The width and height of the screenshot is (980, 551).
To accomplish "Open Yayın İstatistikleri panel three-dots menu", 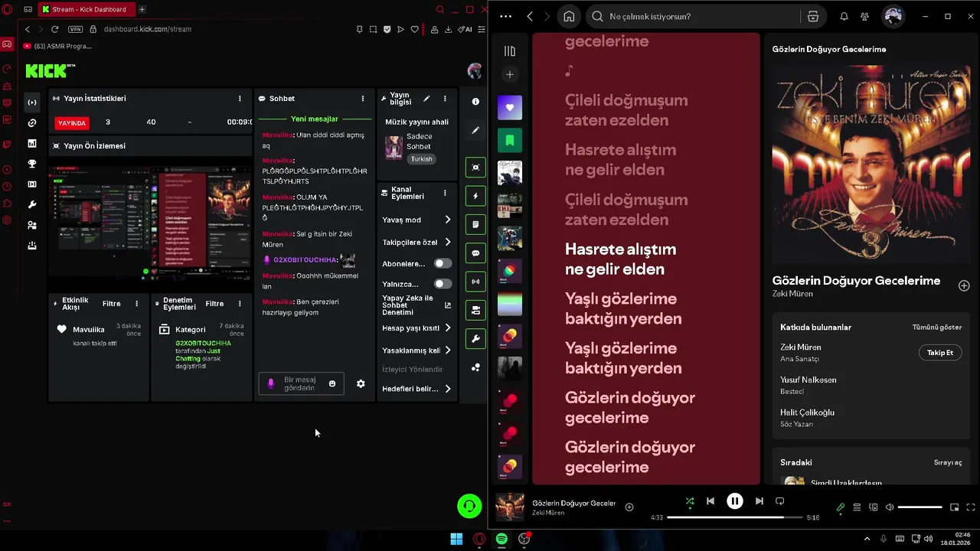I will tap(240, 99).
